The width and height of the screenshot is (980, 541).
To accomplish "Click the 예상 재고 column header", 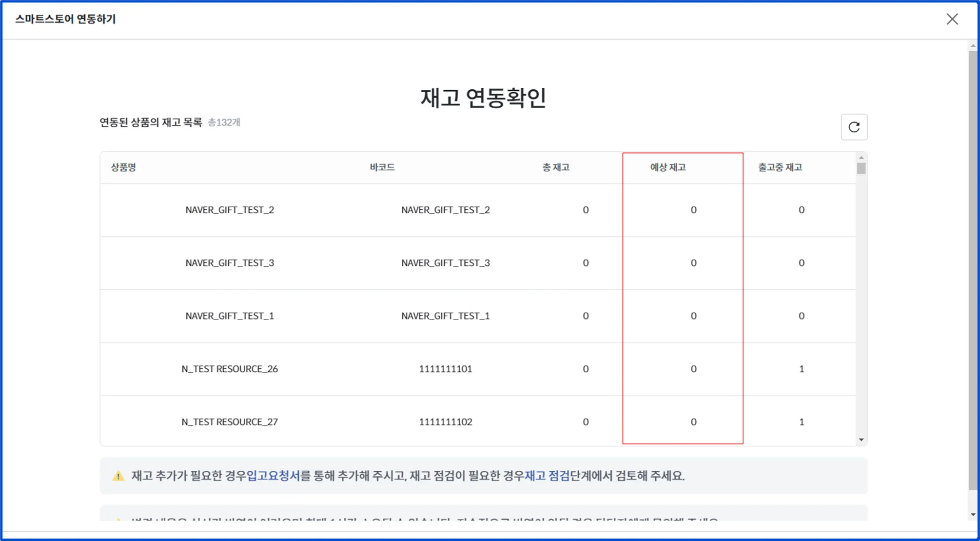I will point(667,167).
